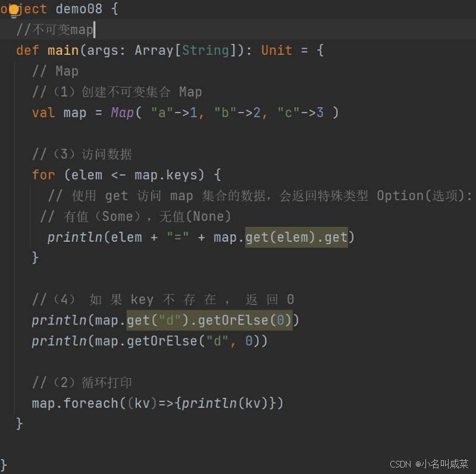Viewport: 476px width, 474px height.
Task: Click the string literal "b"
Action: point(225,113)
